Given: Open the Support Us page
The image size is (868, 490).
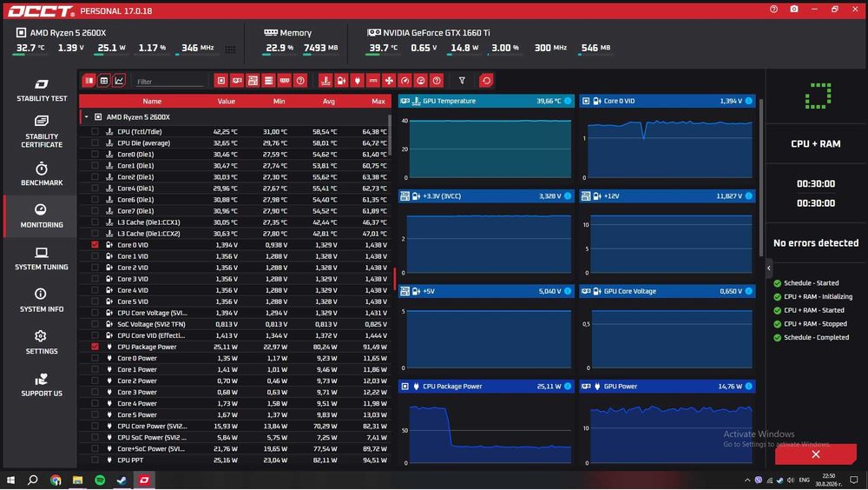Looking at the screenshot, I should (x=42, y=385).
